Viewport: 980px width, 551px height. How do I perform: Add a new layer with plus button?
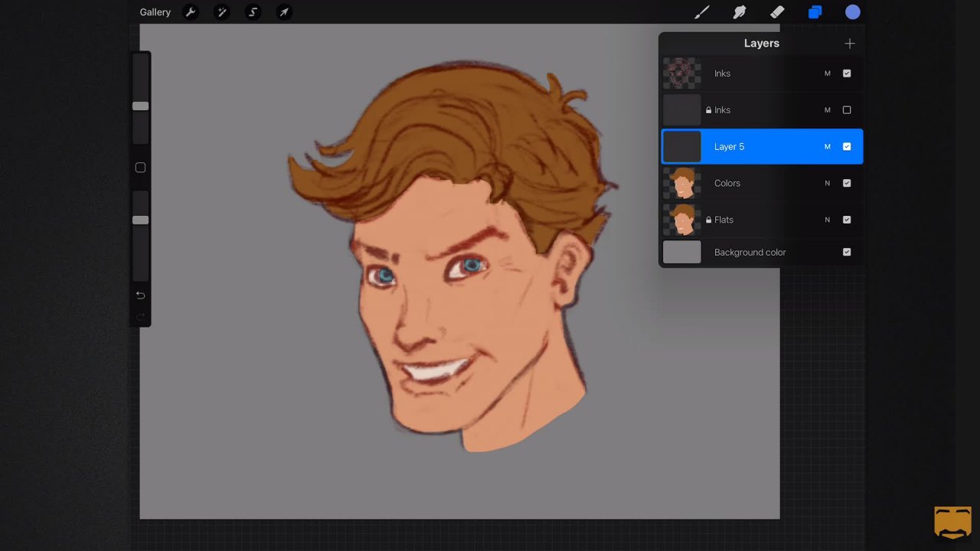tap(849, 44)
